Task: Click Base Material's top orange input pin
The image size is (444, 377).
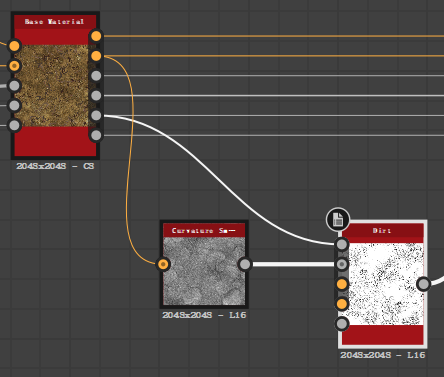Action: [x=14, y=46]
